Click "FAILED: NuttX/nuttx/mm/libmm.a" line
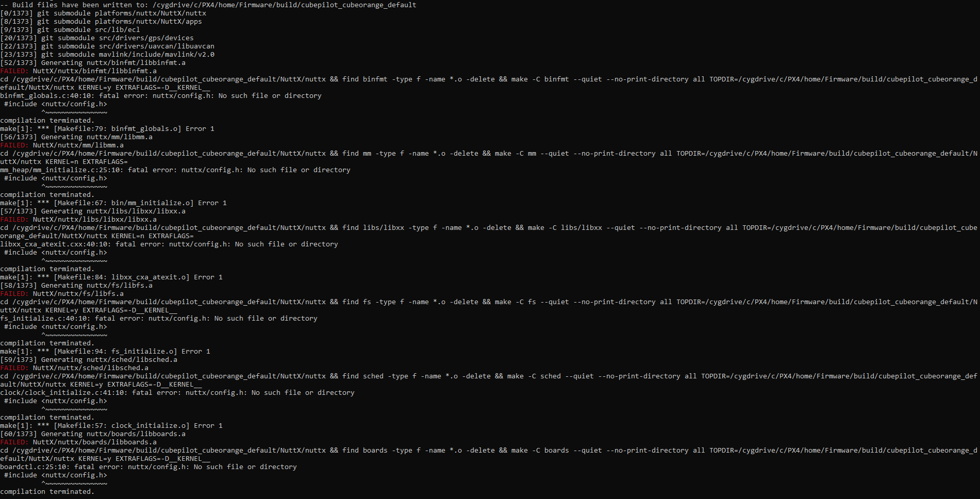Viewport: 980px width, 499px height. pos(62,145)
